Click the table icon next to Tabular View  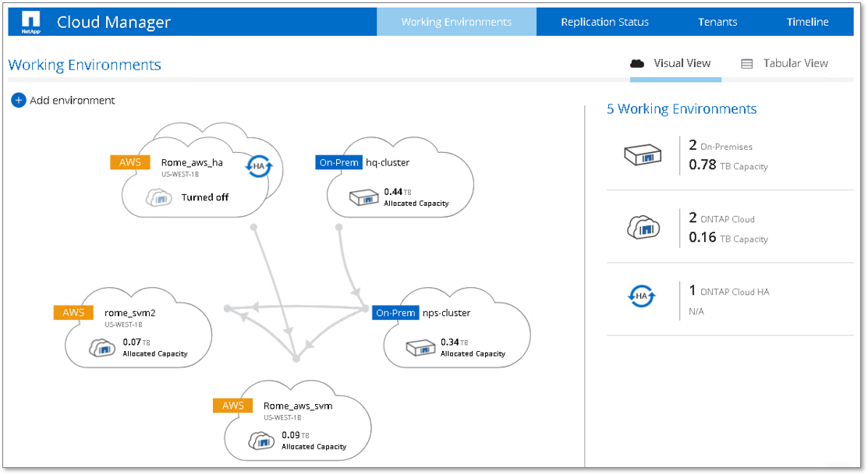click(747, 64)
